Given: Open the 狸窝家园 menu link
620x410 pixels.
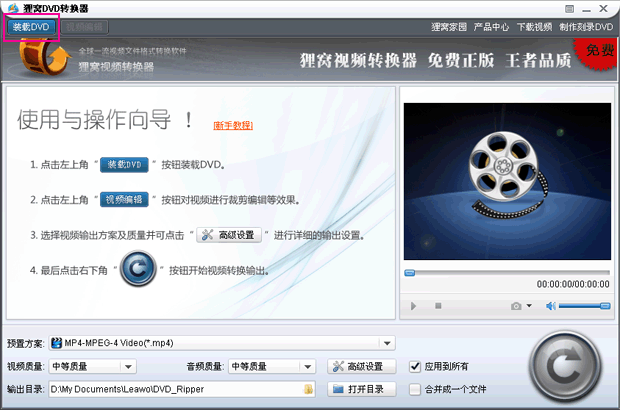Looking at the screenshot, I should [449, 27].
